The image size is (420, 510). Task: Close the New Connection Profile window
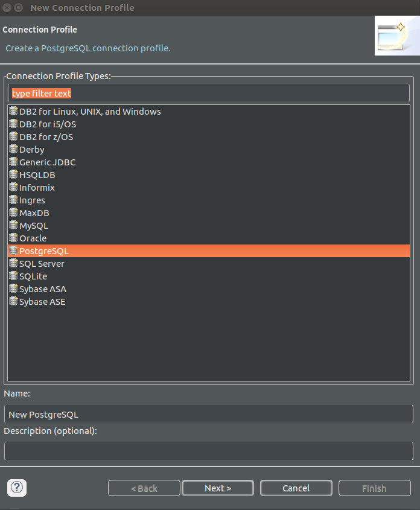tap(7, 7)
